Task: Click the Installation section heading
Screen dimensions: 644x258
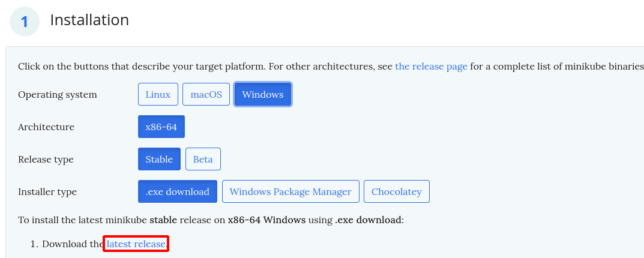Action: 89,20
